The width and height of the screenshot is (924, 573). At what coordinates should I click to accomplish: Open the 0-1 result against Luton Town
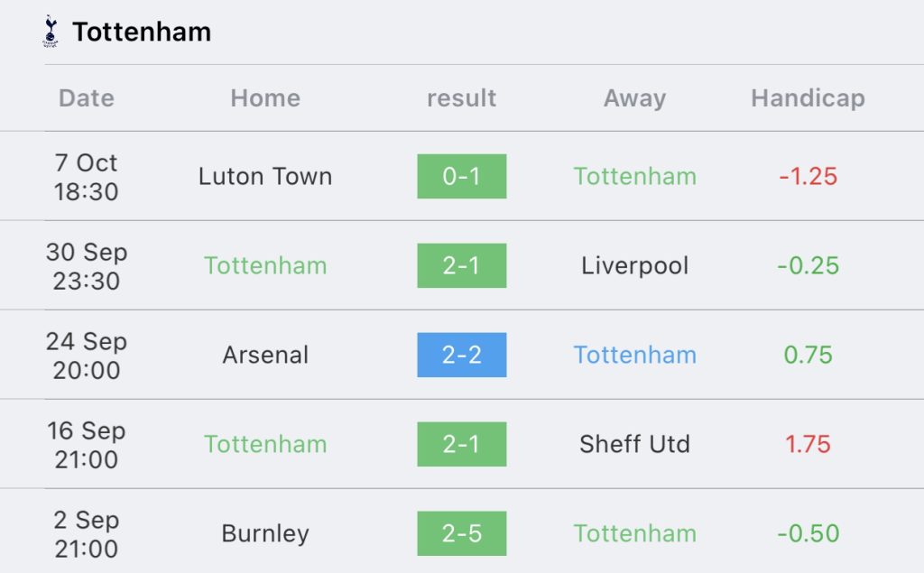click(461, 176)
